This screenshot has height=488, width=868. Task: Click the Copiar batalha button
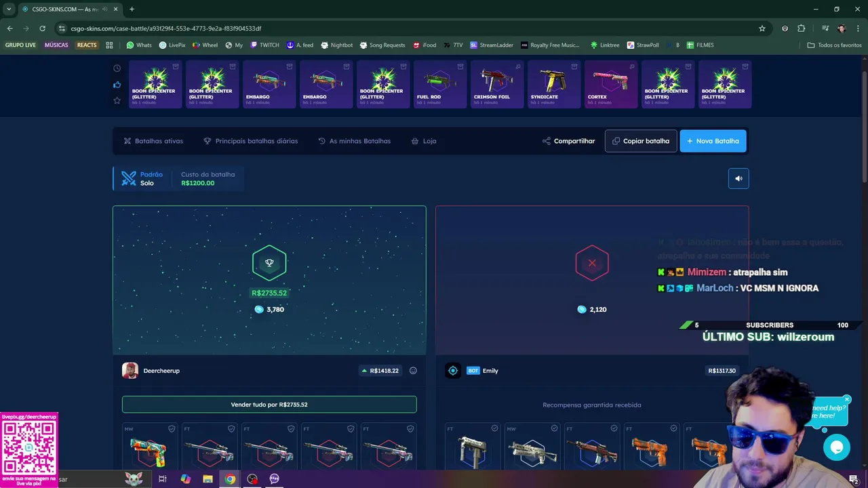click(641, 141)
